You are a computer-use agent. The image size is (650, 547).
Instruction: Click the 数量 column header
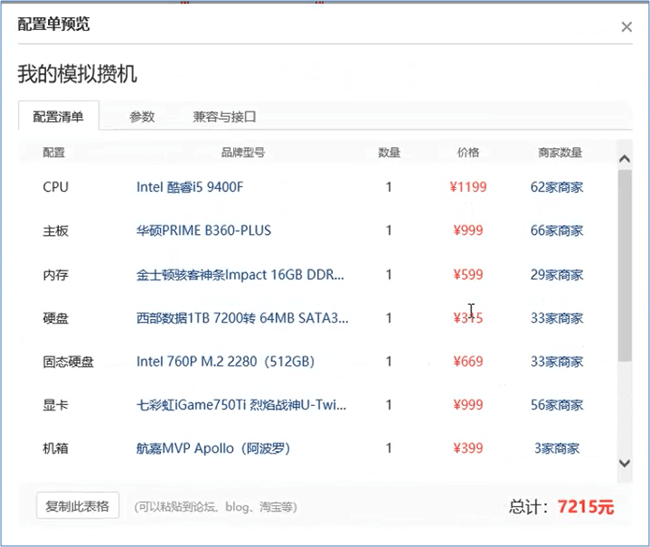coord(389,152)
